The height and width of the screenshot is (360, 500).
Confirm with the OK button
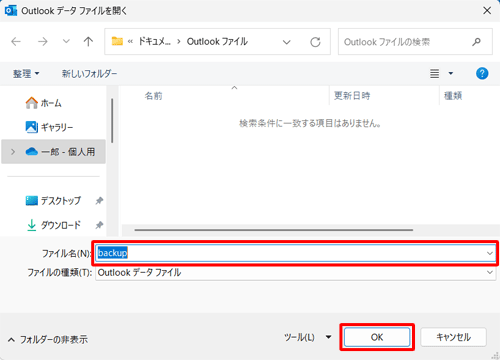[377, 337]
